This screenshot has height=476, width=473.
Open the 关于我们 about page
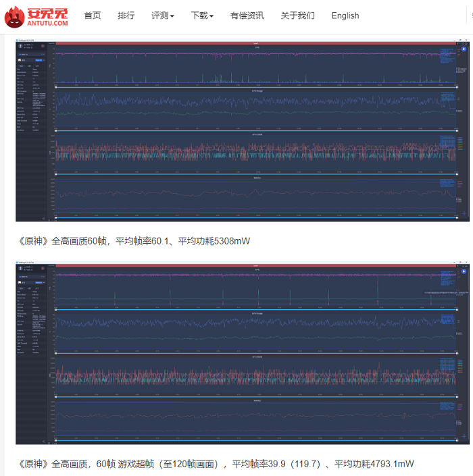click(297, 16)
